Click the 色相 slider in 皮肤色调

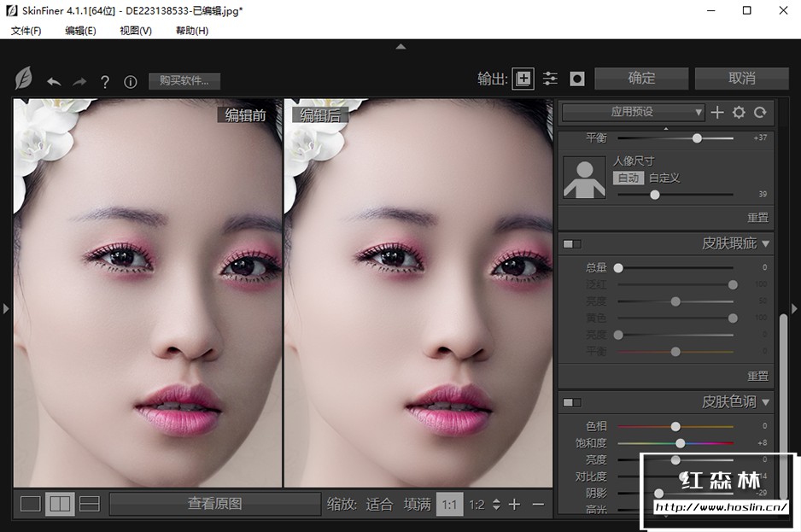tap(675, 426)
